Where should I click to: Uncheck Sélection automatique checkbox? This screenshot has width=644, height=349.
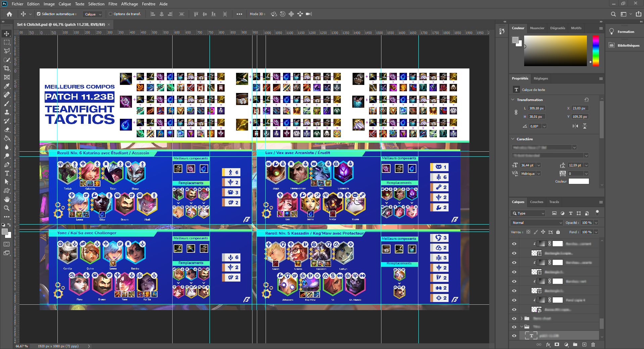point(39,14)
